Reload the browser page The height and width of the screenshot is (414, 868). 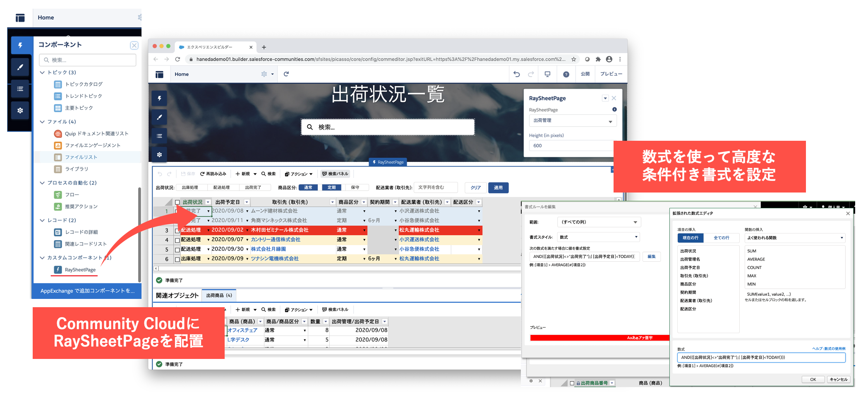click(x=177, y=59)
